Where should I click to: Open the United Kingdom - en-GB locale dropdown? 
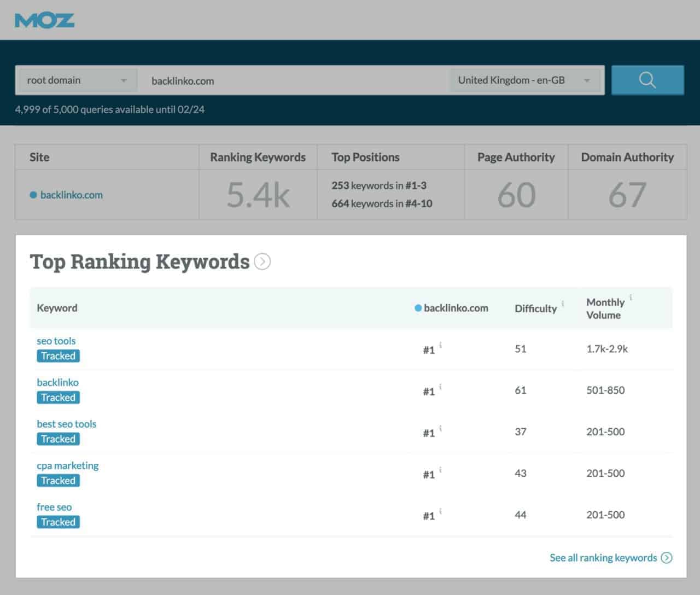(525, 80)
